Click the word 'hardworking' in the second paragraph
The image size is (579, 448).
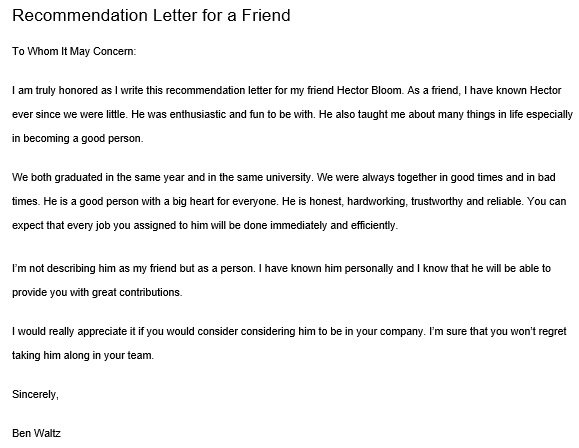[376, 202]
